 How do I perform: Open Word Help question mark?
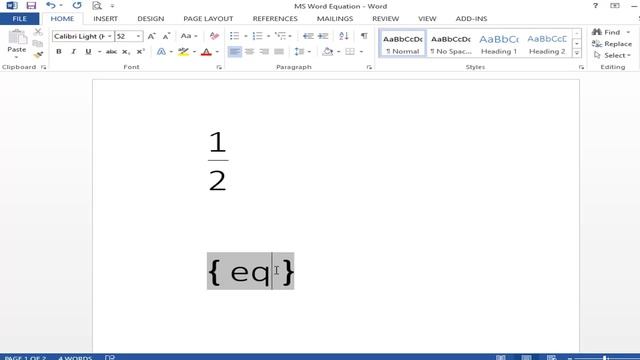click(596, 6)
